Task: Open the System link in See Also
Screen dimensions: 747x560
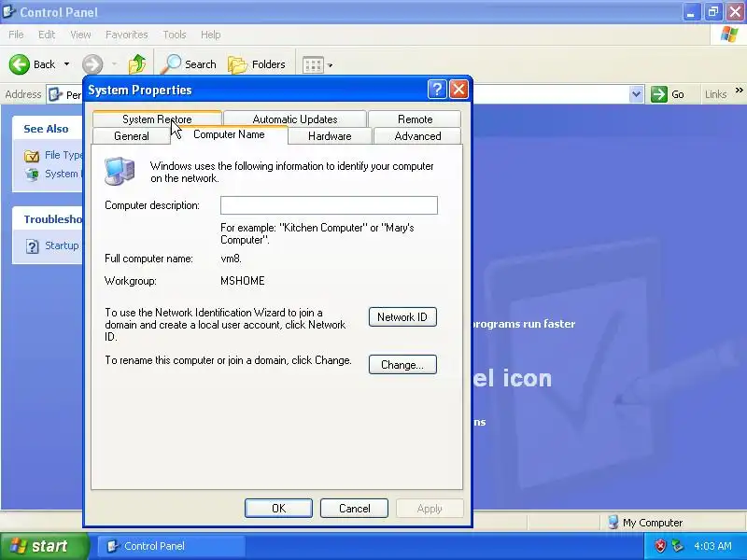Action: 63,174
